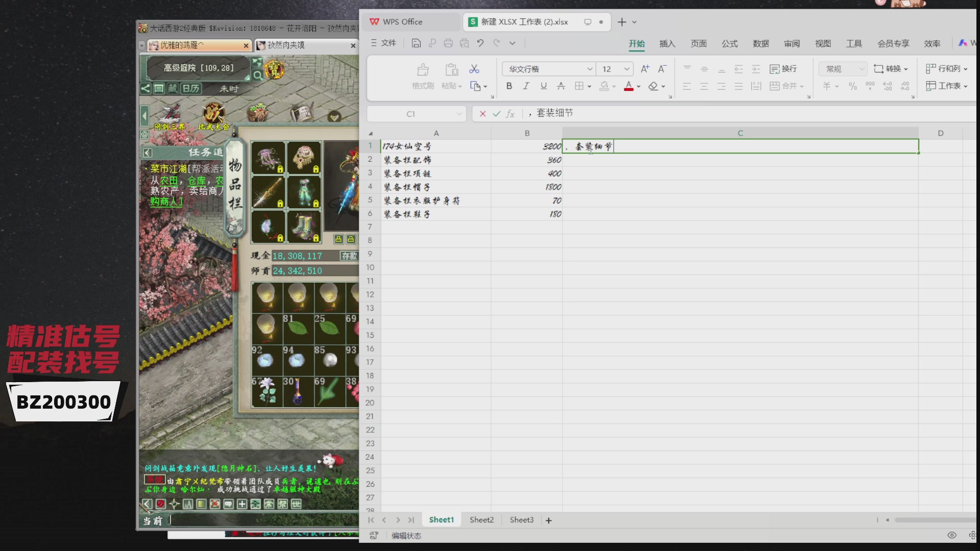This screenshot has width=980, height=551.
Task: Expand the quick access toolbar chevron
Action: (512, 43)
